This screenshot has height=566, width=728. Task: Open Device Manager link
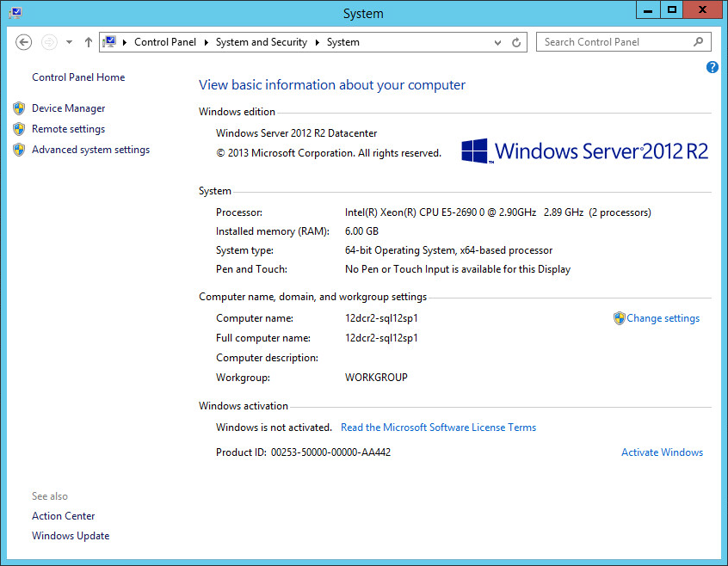[68, 108]
